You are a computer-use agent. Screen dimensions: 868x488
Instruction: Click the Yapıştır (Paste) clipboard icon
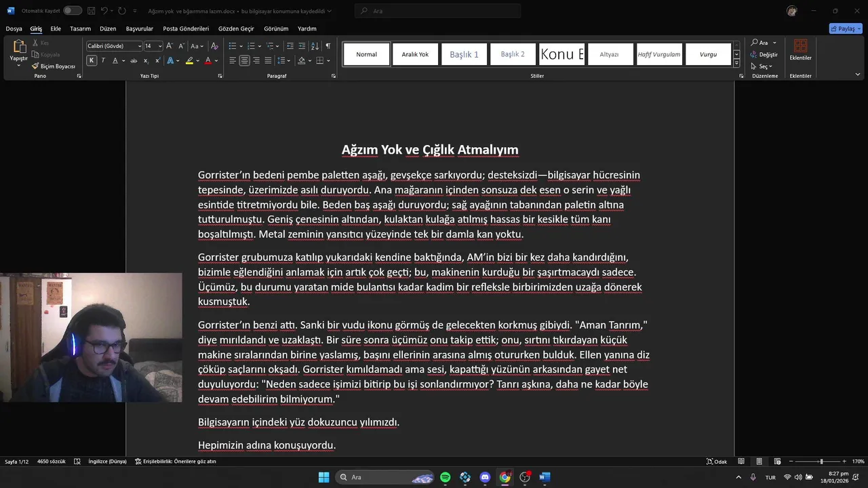pos(19,47)
